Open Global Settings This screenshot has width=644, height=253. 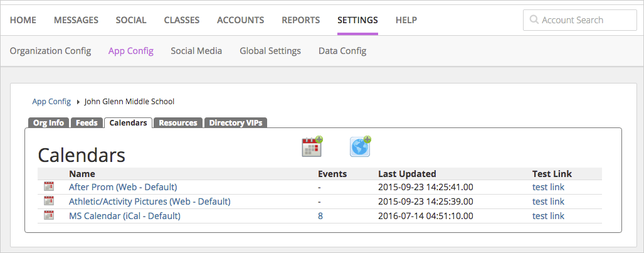[x=270, y=51]
